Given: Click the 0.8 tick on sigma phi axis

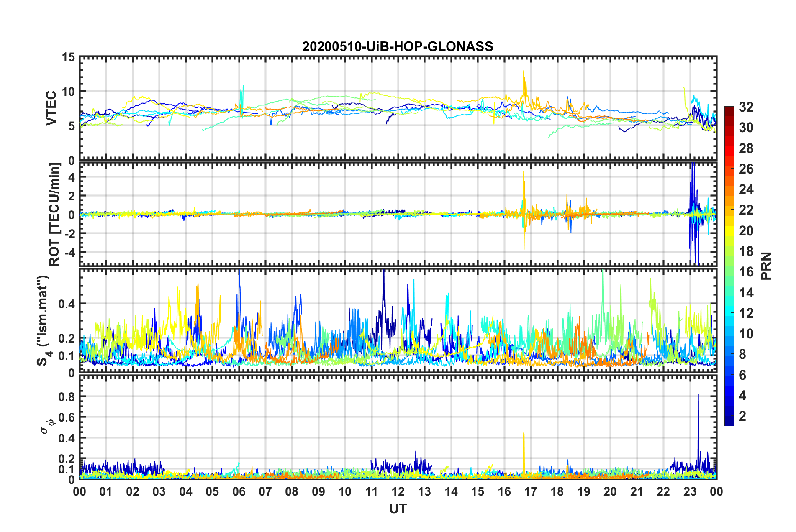Looking at the screenshot, I should coord(66,396).
